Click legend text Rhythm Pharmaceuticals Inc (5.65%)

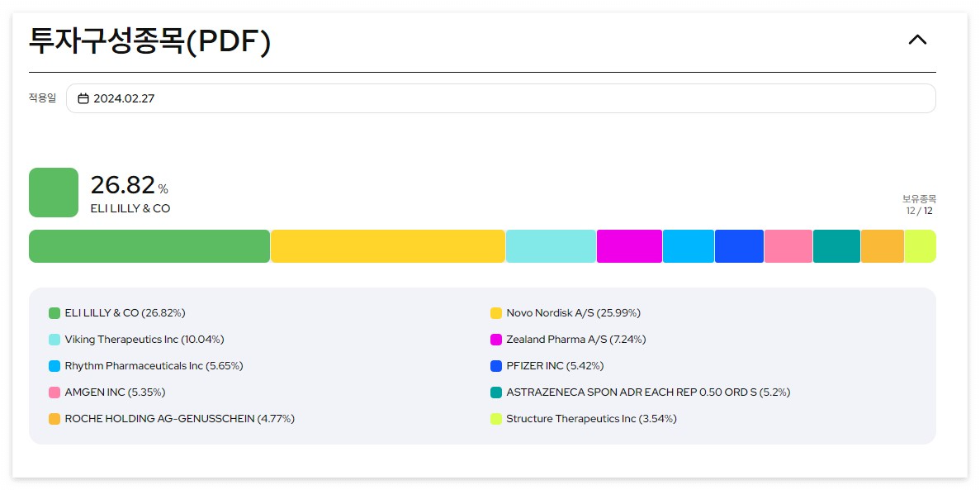(154, 366)
